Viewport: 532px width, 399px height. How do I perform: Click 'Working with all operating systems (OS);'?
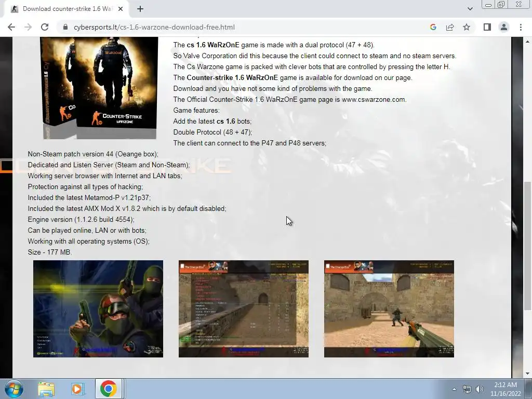click(88, 241)
